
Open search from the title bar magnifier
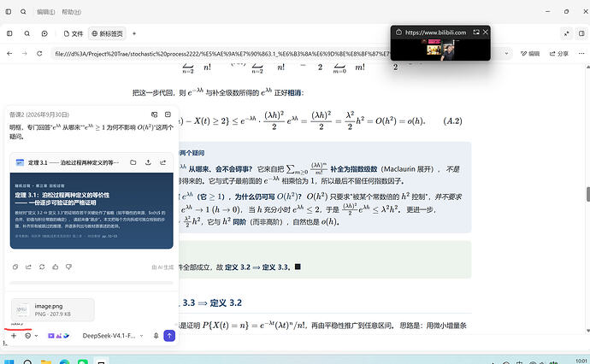23,12
